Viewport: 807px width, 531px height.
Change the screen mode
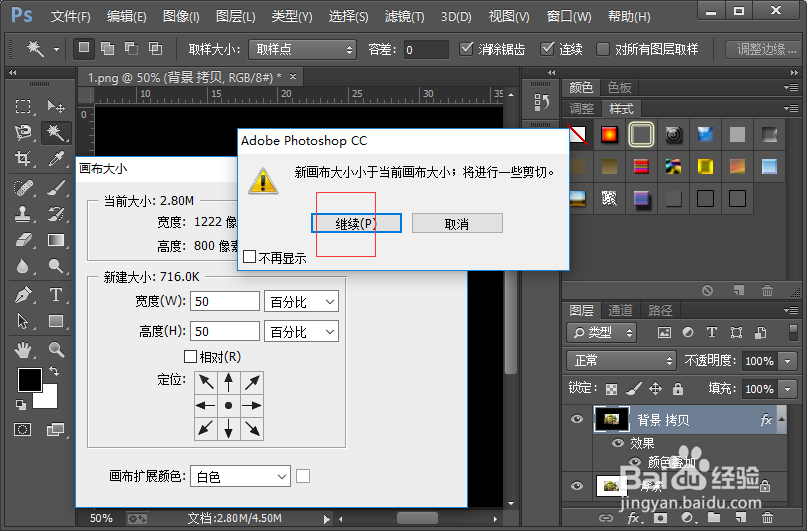(x=55, y=430)
